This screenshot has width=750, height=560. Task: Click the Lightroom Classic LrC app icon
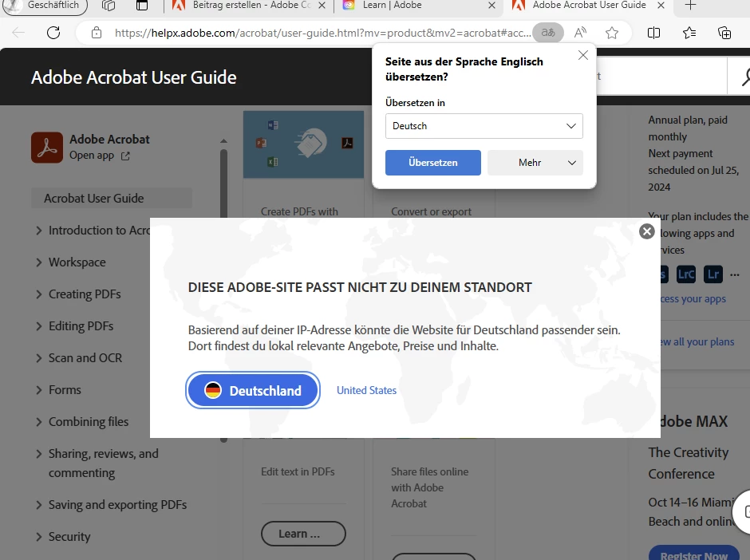[x=686, y=274]
